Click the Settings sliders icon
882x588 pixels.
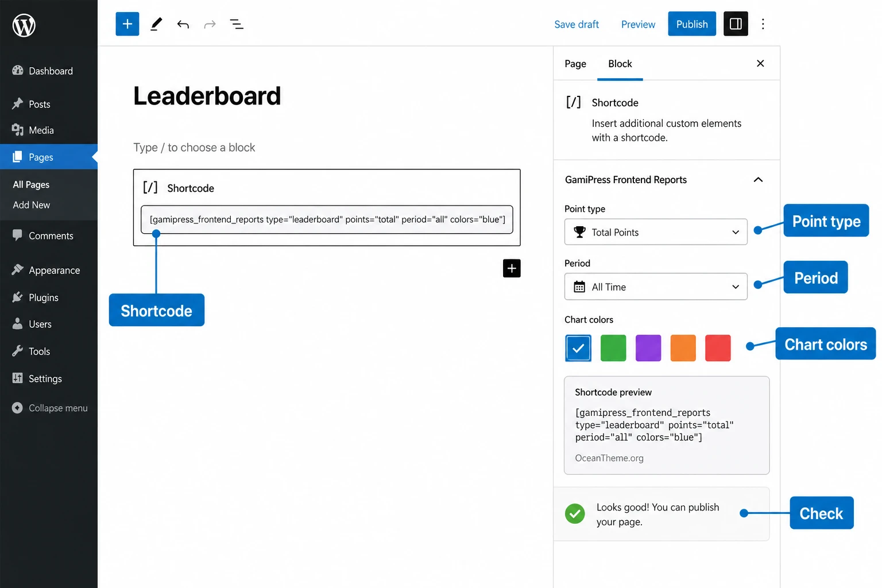(x=18, y=378)
